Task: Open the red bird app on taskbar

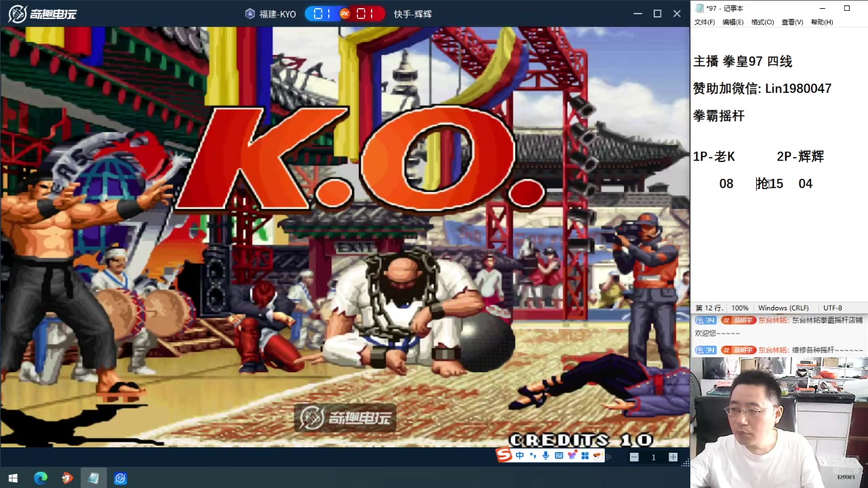Action: [x=67, y=478]
